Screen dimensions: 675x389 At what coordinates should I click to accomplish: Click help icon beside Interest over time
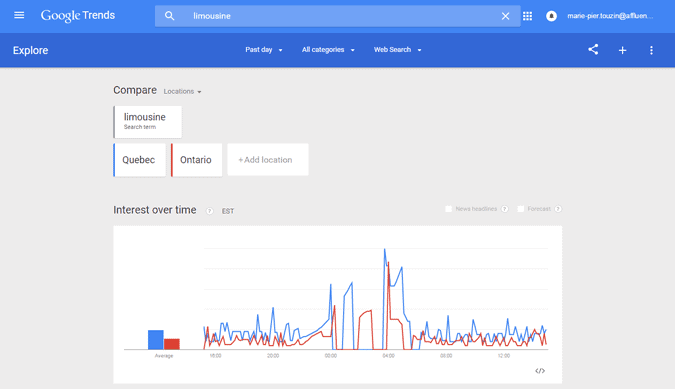pyautogui.click(x=210, y=211)
